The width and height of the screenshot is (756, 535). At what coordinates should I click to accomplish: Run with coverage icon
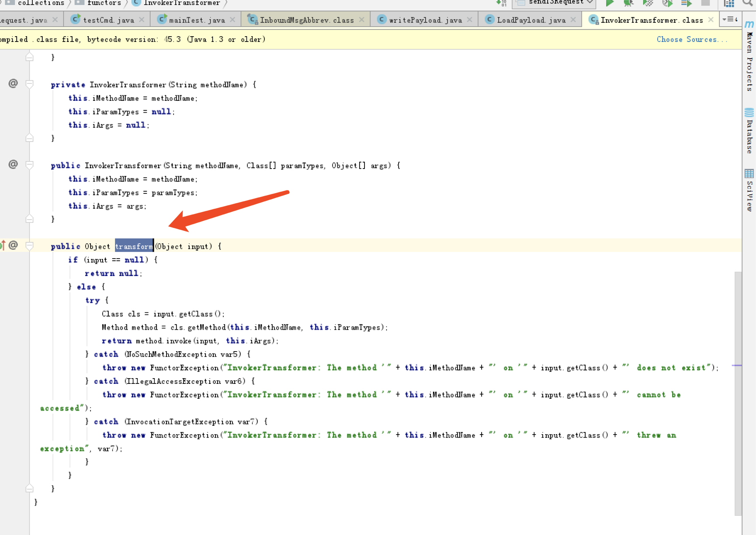(648, 3)
